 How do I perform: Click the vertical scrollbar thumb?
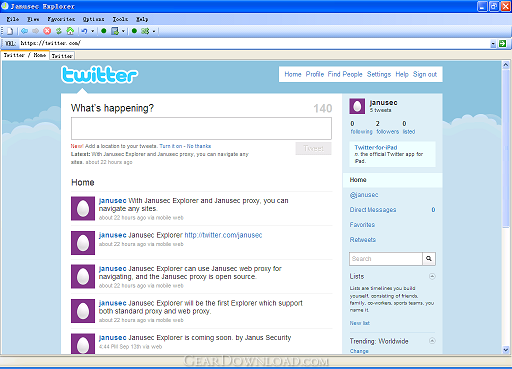(506, 149)
